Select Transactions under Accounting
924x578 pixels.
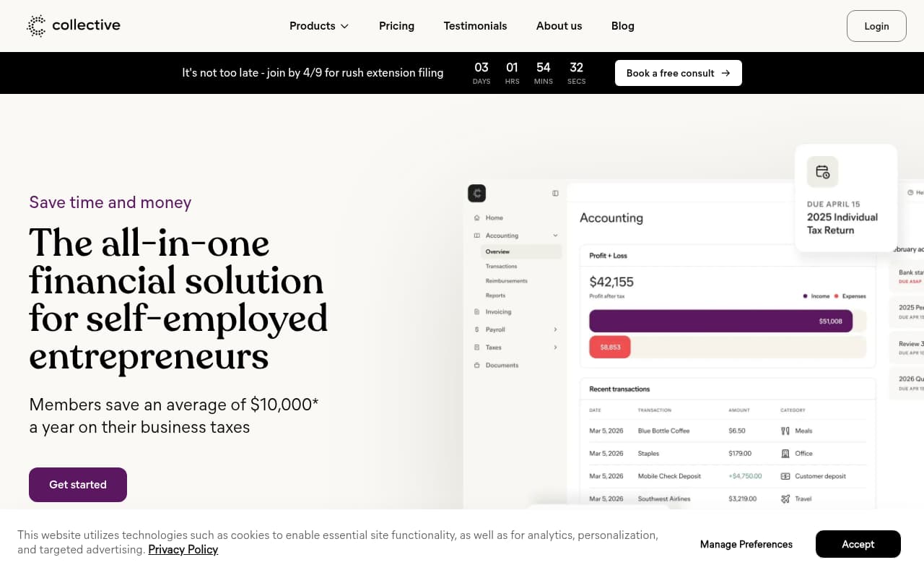pyautogui.click(x=501, y=266)
